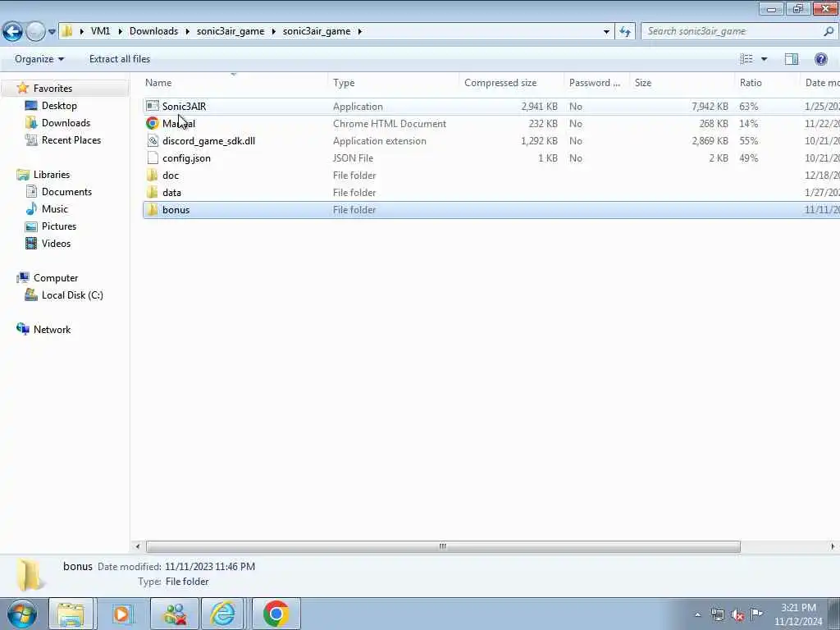
Task: Select the bonus folder icon
Action: 153,209
